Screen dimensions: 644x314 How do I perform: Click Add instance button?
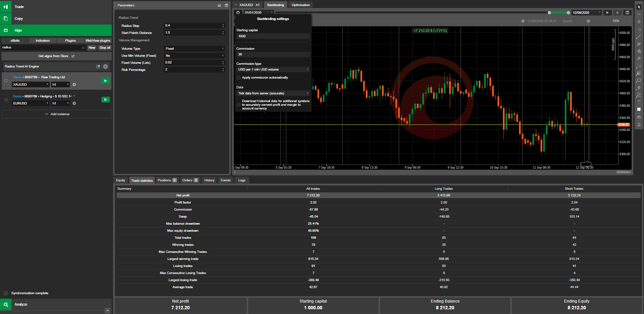[56, 114]
